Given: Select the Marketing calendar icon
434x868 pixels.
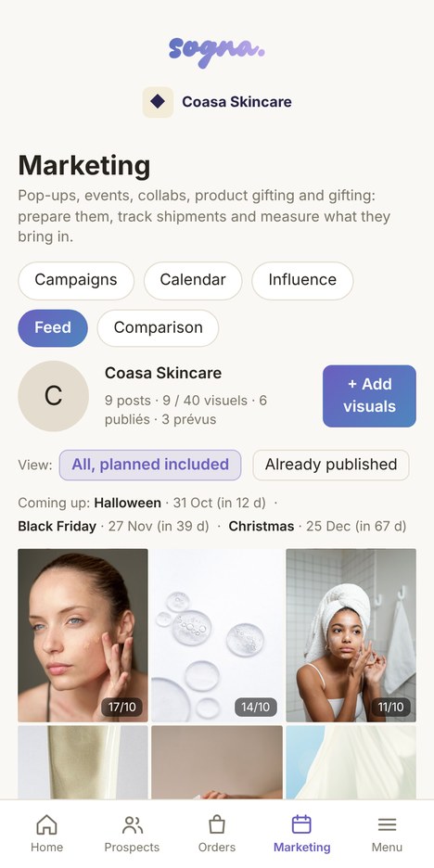Looking at the screenshot, I should click(x=301, y=824).
